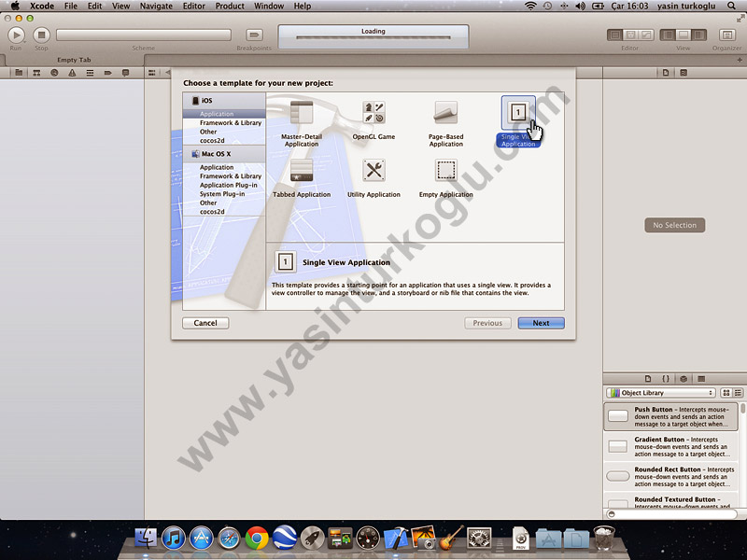
Task: Open the Object Library dropdown
Action: point(661,393)
